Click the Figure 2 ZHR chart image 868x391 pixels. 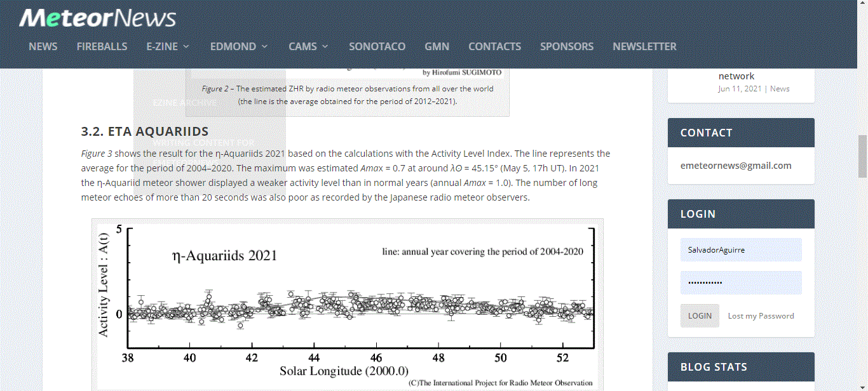click(348, 74)
